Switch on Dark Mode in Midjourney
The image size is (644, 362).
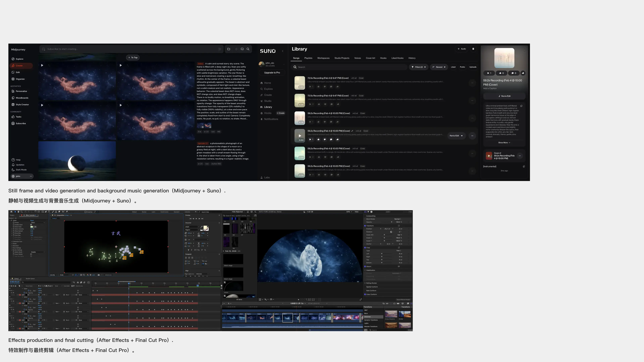(x=19, y=170)
